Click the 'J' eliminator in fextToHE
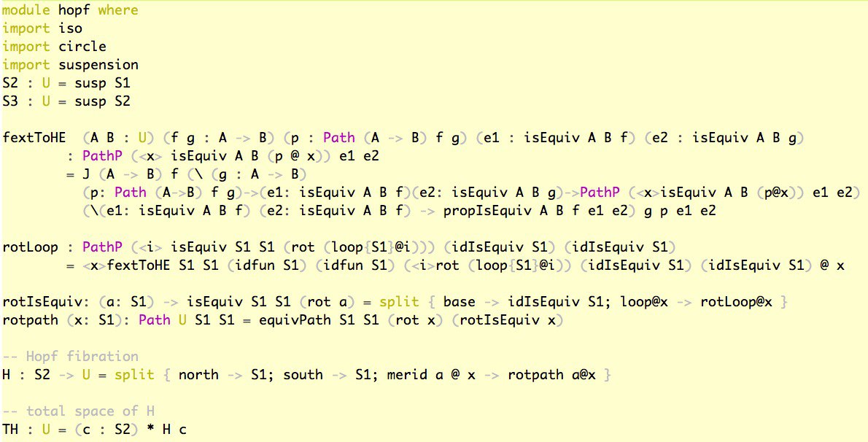This screenshot has width=868, height=442. pyautogui.click(x=86, y=174)
